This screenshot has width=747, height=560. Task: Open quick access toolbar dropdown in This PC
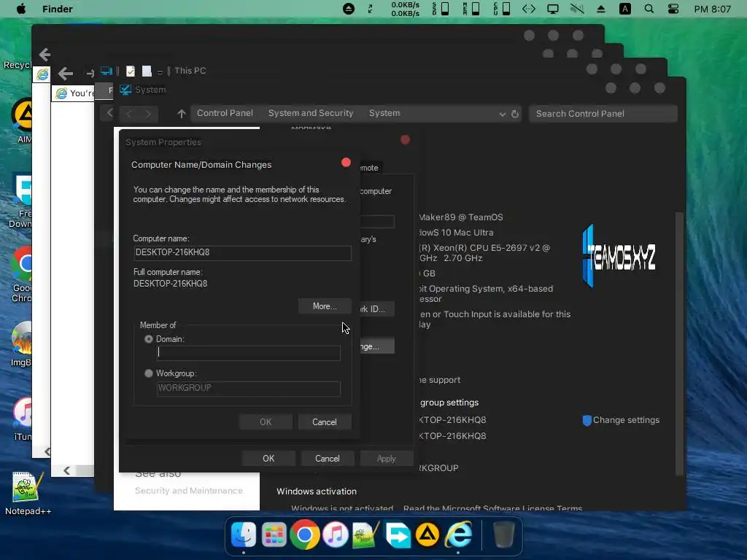click(160, 72)
